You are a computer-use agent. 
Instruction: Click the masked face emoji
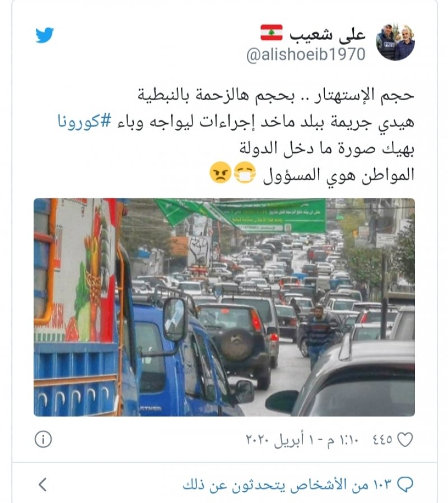pyautogui.click(x=245, y=173)
